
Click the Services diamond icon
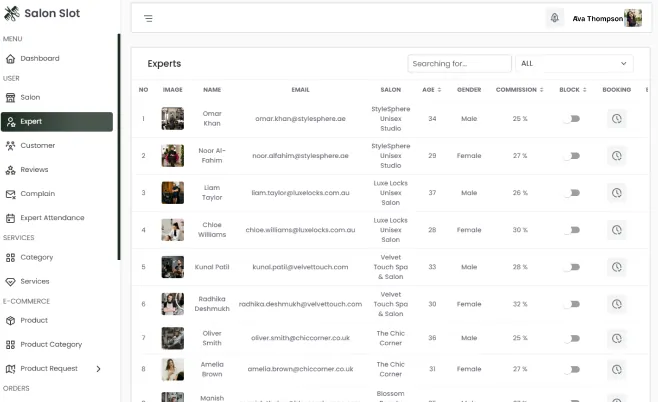pyautogui.click(x=10, y=282)
